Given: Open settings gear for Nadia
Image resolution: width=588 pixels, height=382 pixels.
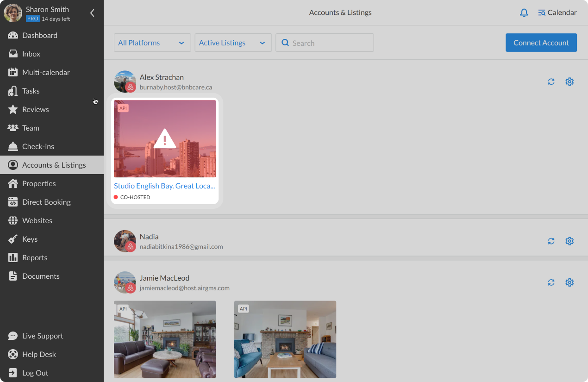Looking at the screenshot, I should click(569, 241).
